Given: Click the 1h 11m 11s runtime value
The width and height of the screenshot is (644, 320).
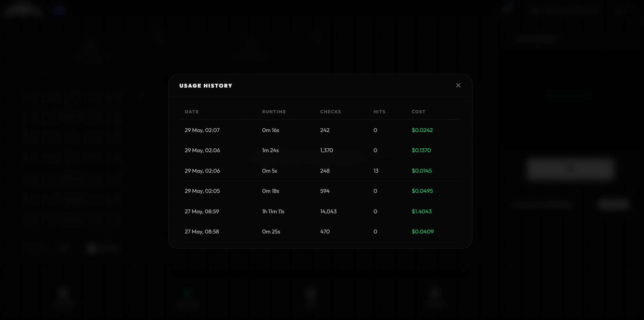Looking at the screenshot, I should point(273,212).
